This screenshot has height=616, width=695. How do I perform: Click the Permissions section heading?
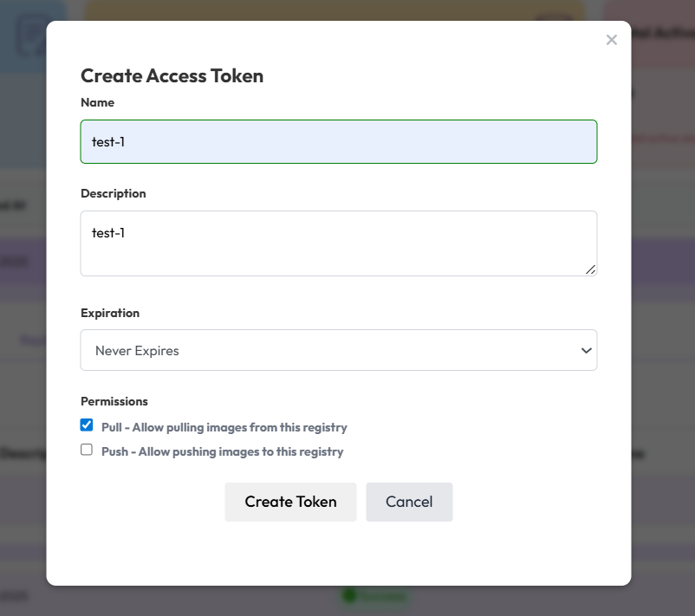[x=114, y=401]
